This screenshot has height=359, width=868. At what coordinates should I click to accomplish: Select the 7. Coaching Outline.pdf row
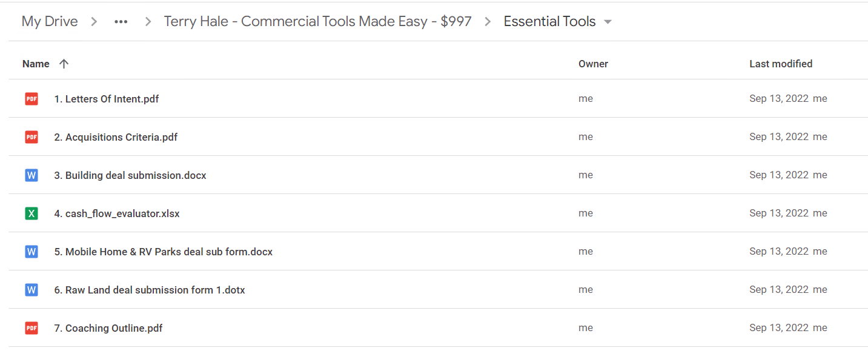[x=438, y=327]
